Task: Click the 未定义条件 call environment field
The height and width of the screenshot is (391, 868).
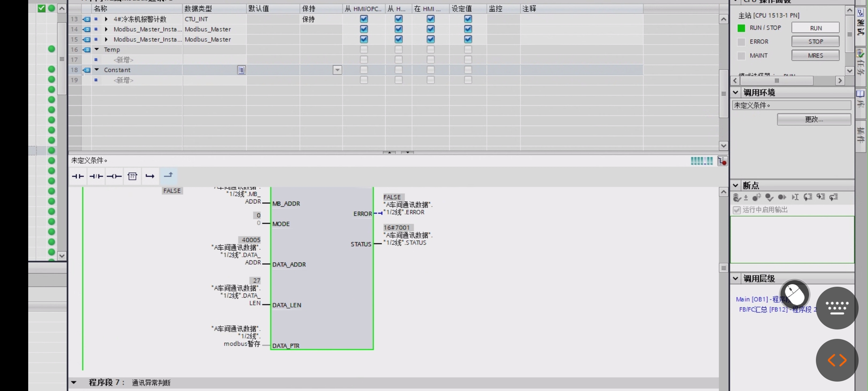Action: click(791, 105)
